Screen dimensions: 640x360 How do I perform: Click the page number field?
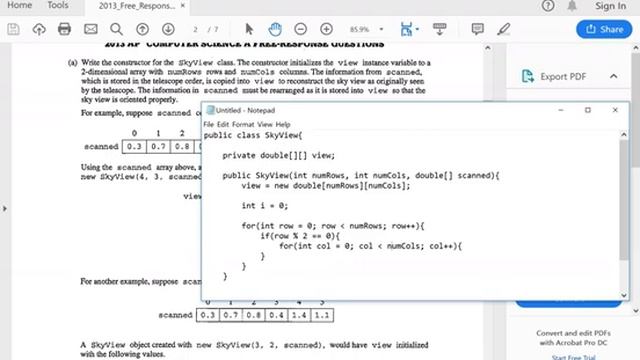tap(196, 29)
